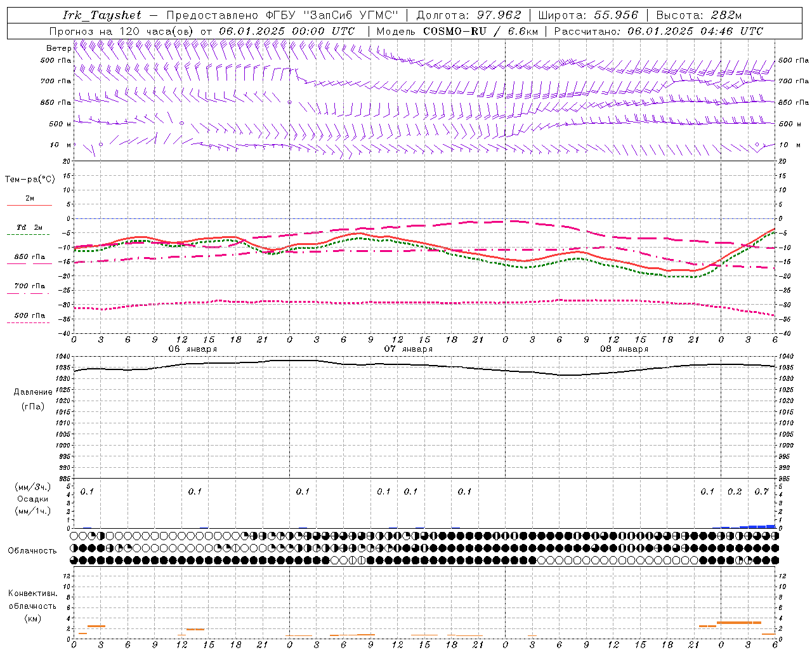812x650 pixels.
Task: Click the Осадки precipitation label
Action: coord(32,499)
